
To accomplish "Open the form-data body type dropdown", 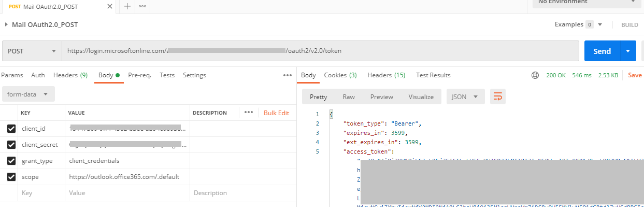I will pyautogui.click(x=28, y=94).
